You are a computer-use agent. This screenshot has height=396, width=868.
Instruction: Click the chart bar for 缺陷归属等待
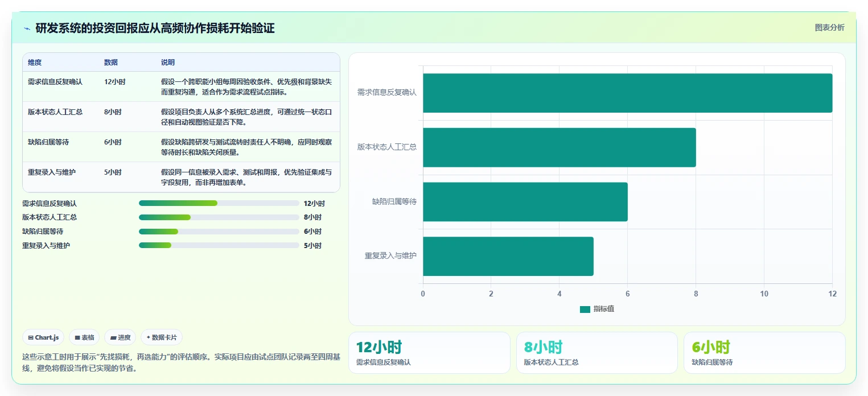pos(525,202)
